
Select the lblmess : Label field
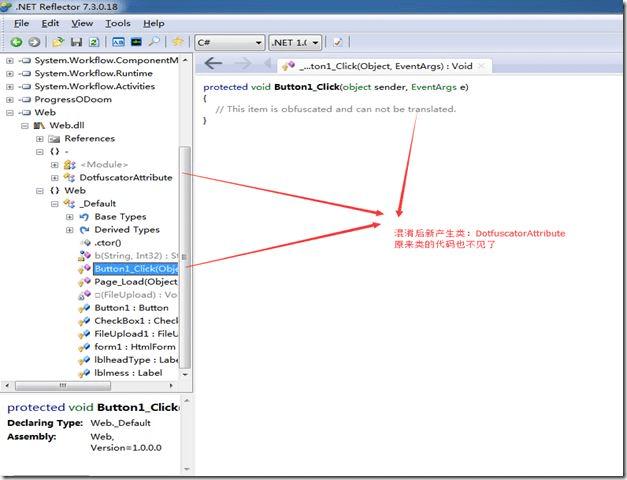128,373
